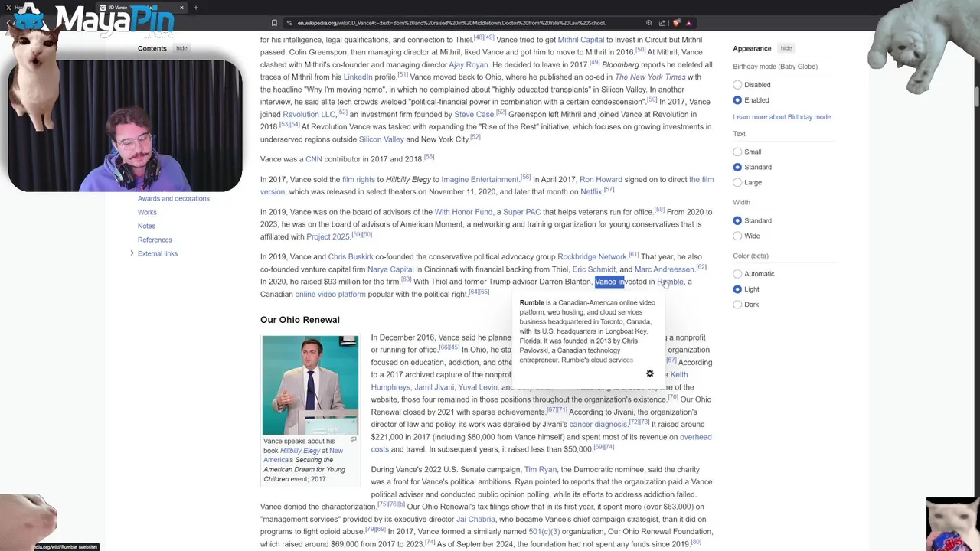Open the LinkedIn link

point(358,77)
